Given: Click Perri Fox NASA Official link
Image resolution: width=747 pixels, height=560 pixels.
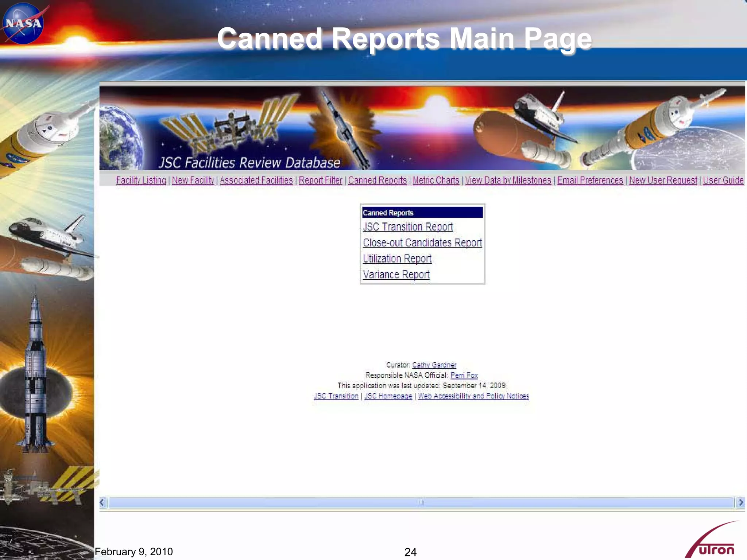Looking at the screenshot, I should (464, 375).
